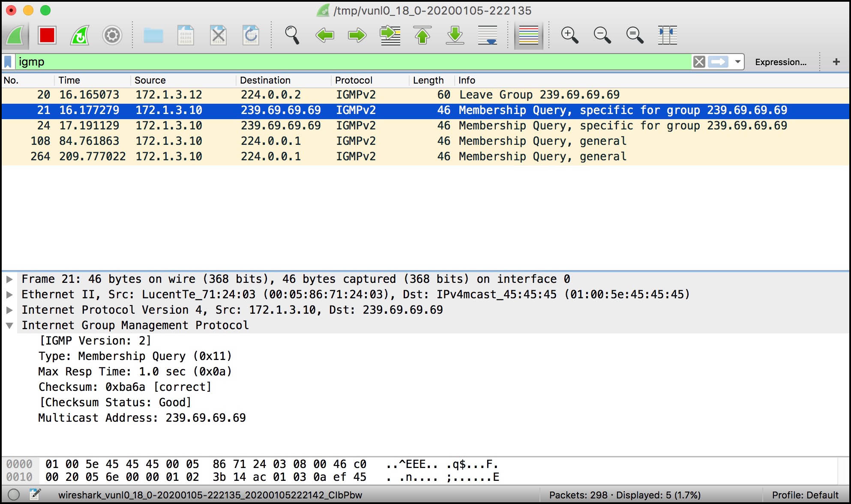
Task: Expand the Ethernet II layer
Action: coord(9,295)
